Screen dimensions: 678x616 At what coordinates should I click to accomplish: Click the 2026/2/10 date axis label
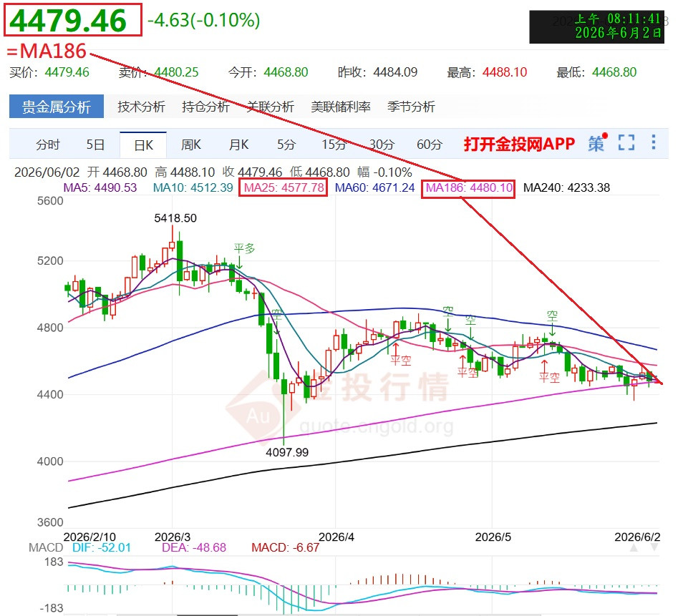coord(89,537)
